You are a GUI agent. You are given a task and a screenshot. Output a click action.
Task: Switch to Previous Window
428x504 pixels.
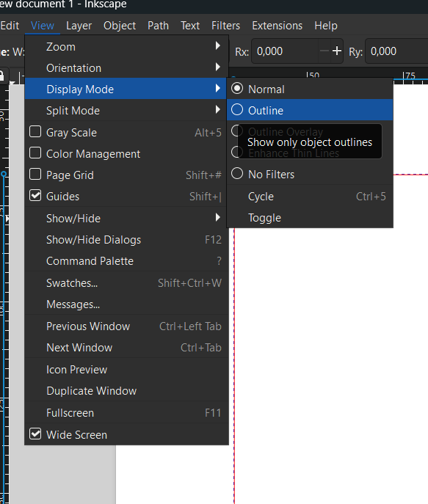click(126, 326)
